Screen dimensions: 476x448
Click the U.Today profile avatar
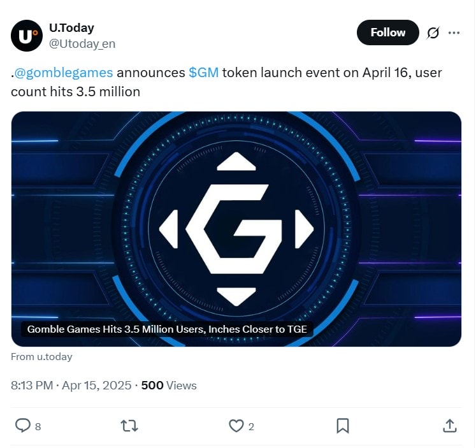click(x=27, y=36)
